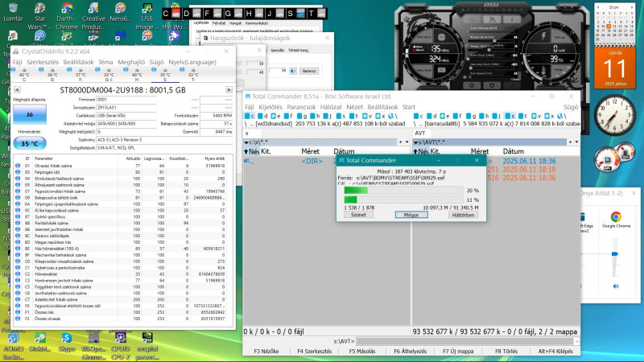
Task: Open the Meghajtó menu in CrystalDiskInfo
Action: tap(131, 62)
